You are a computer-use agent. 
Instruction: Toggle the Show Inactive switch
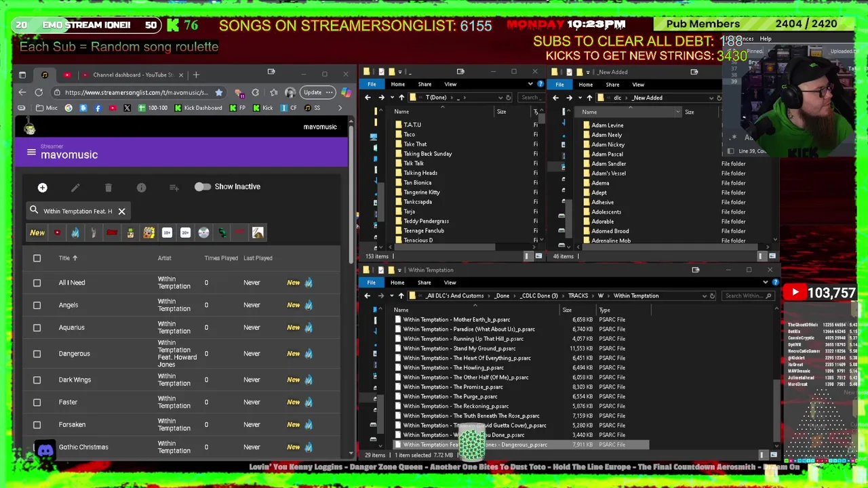202,187
